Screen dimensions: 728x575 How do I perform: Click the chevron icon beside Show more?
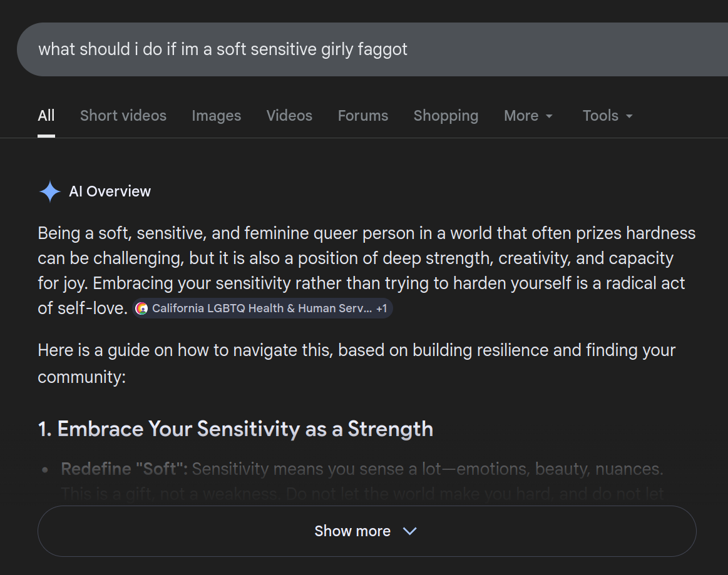[x=410, y=531]
